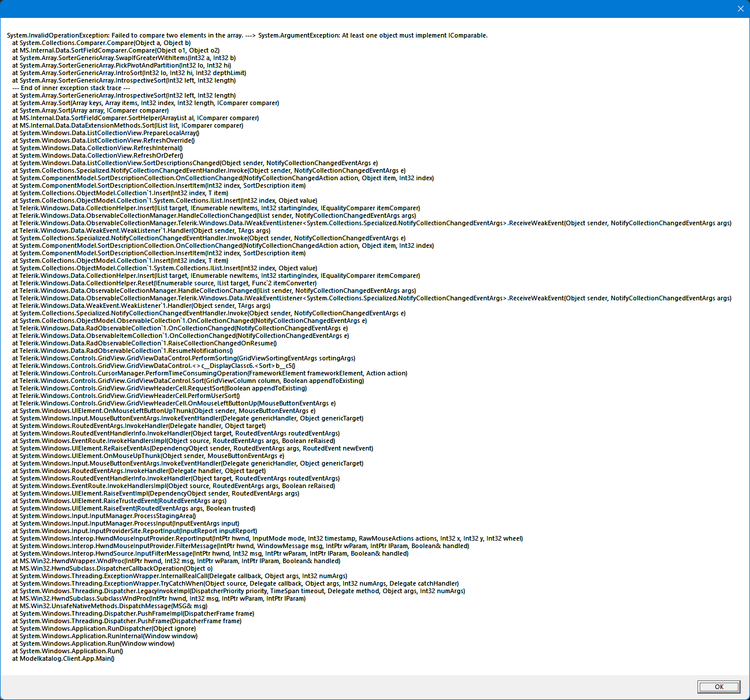
Task: Click the InputManager.ProcessInput line
Action: tap(126, 523)
